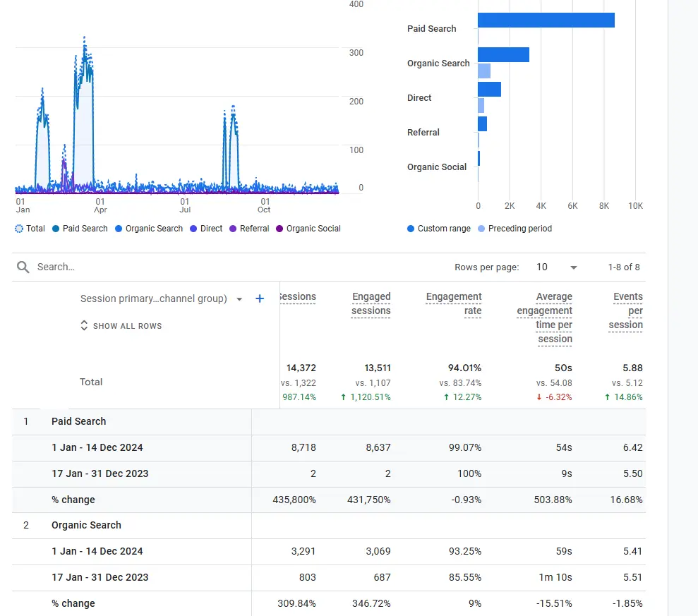Click the Custom range legend swatch
The width and height of the screenshot is (698, 616).
(x=411, y=229)
